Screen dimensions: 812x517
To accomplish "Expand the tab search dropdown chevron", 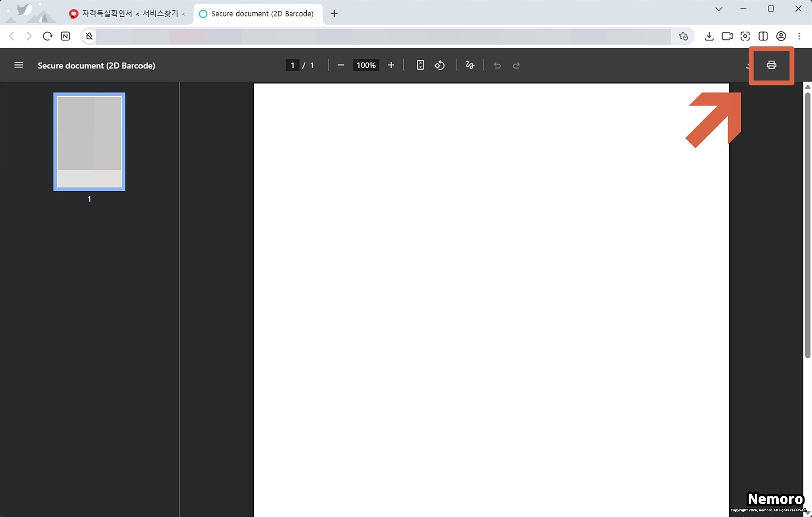I will click(718, 9).
